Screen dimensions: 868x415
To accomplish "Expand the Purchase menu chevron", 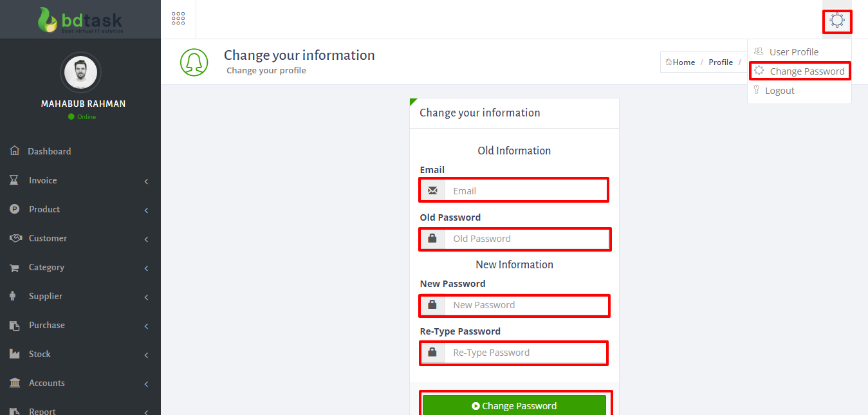I will pos(146,326).
